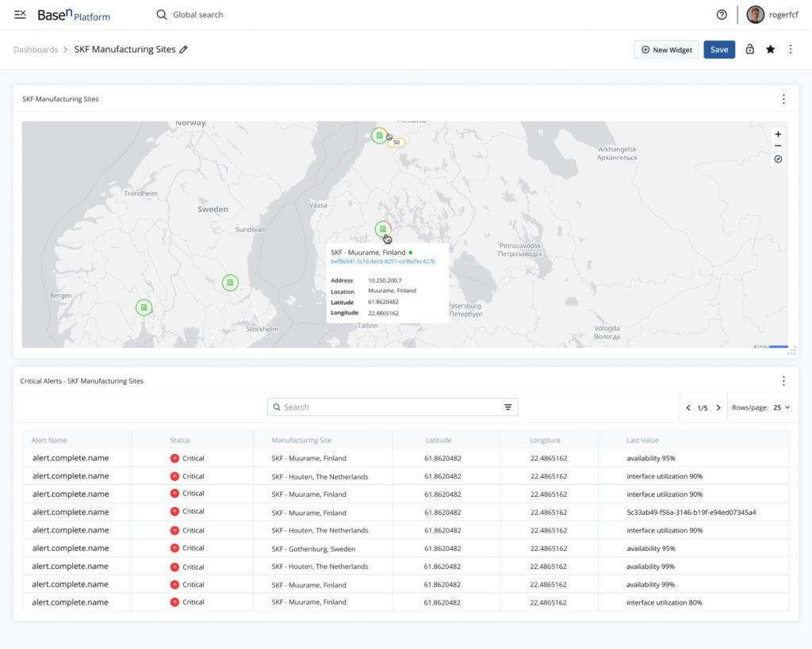The width and height of the screenshot is (812, 649).
Task: Sort by Longiture column
Action: click(545, 441)
